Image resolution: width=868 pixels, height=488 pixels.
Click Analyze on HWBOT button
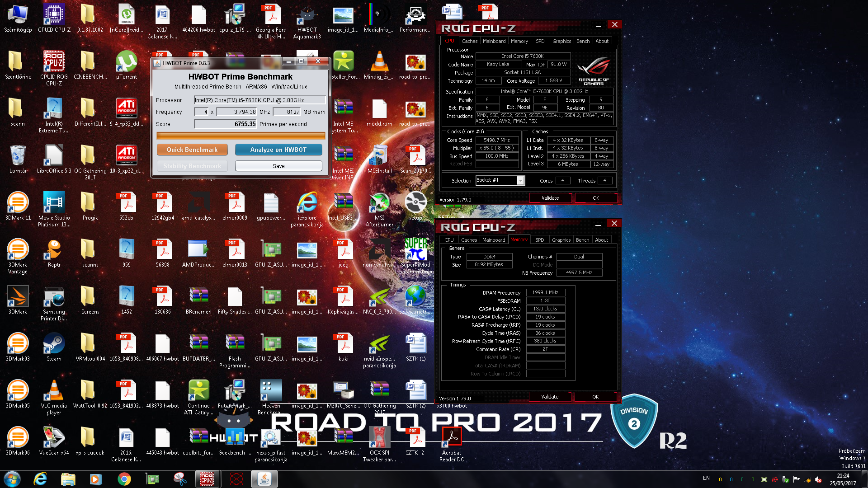click(278, 150)
